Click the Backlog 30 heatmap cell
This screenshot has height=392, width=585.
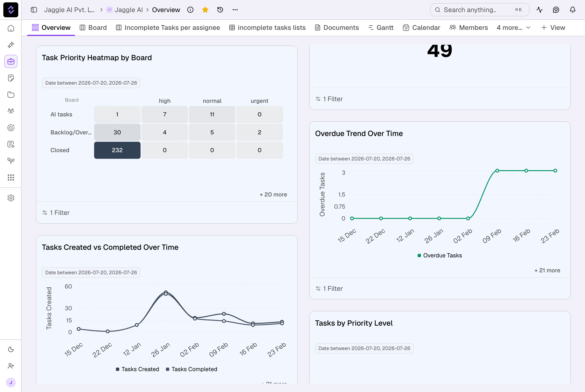click(x=117, y=132)
